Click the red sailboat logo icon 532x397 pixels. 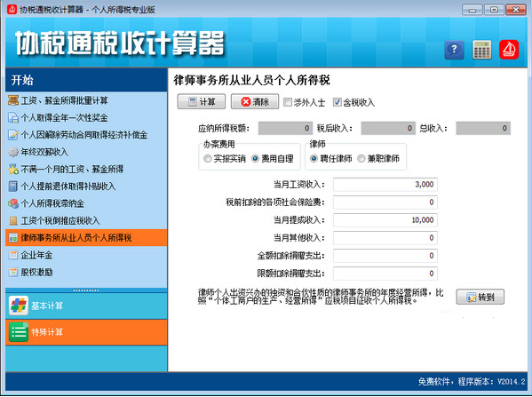(509, 50)
